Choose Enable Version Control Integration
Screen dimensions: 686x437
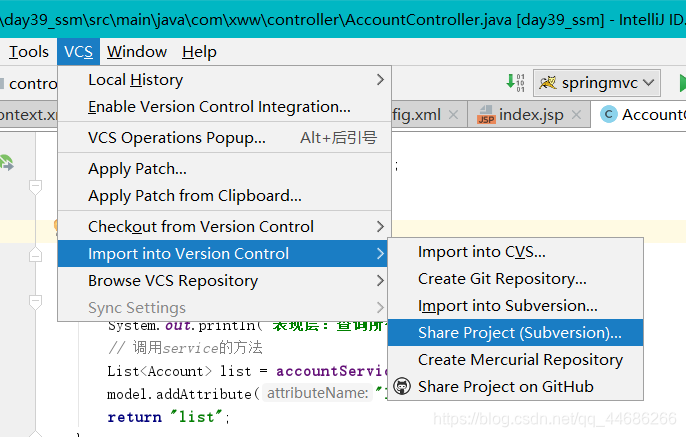pos(224,107)
